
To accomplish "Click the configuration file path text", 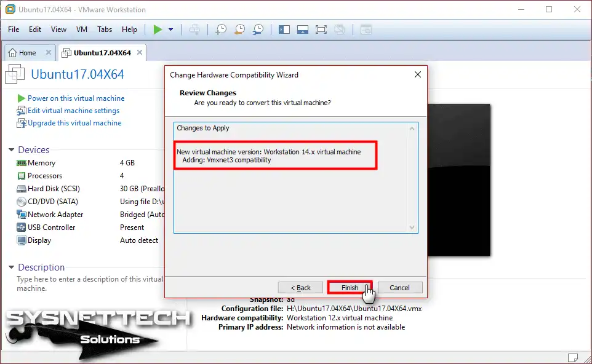I will point(354,309).
